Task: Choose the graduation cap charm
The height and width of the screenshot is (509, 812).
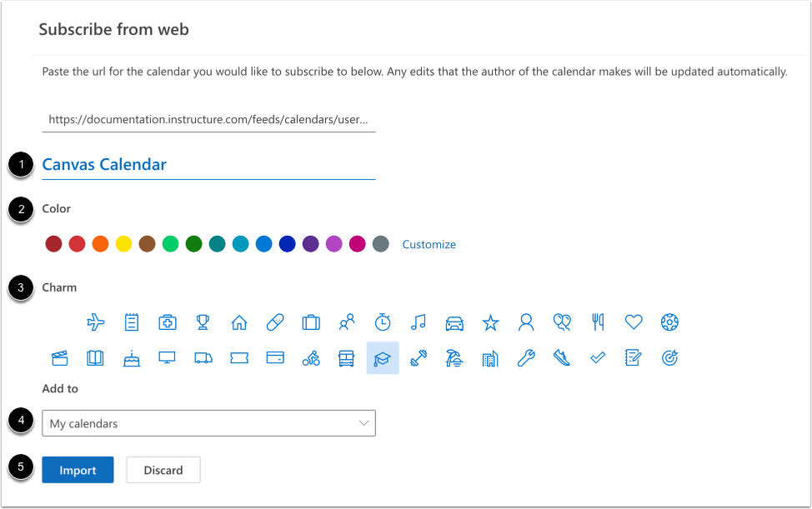Action: tap(382, 358)
